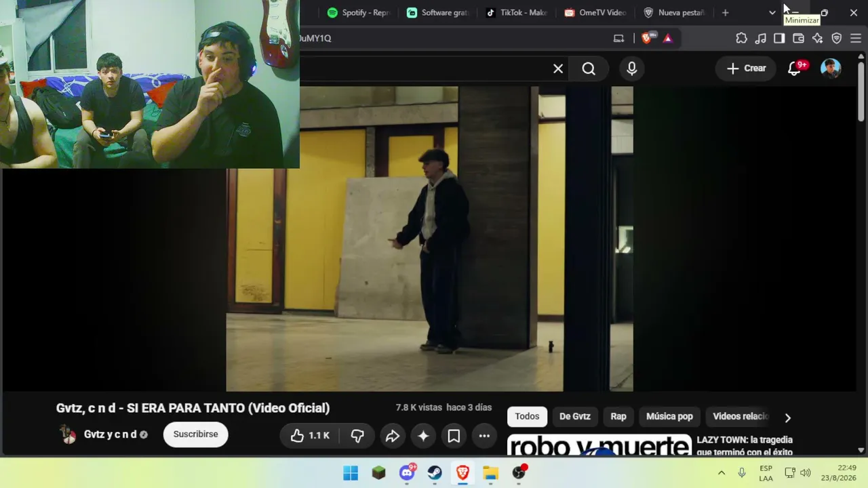
Task: Open Brave Rewards triangle icon
Action: (x=667, y=39)
